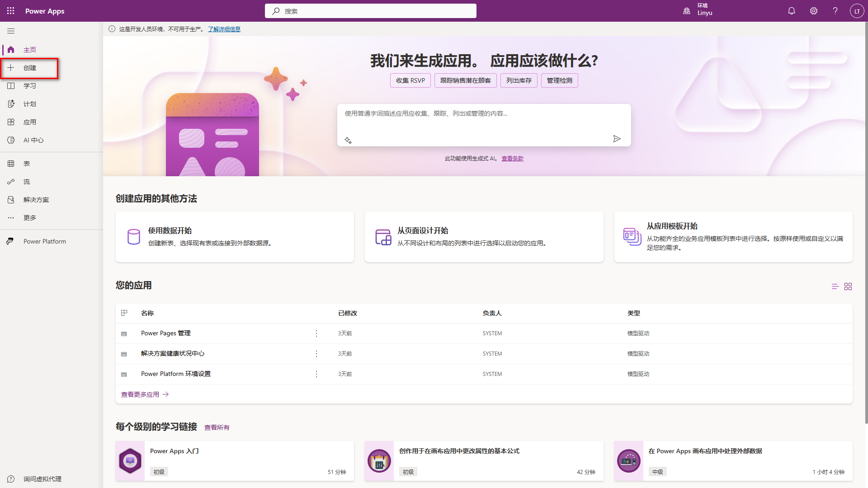Open the app launcher waffle icon
Screen dimensions: 868x488
[10, 11]
